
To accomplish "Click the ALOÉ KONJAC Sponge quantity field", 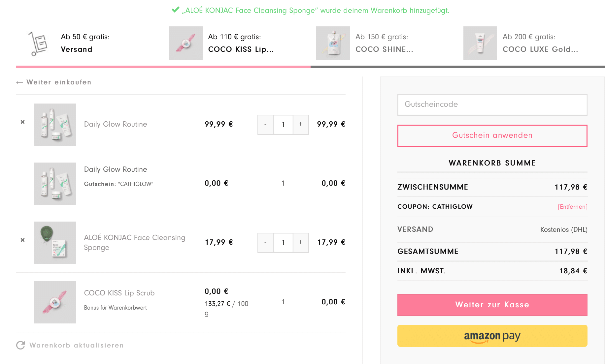I will click(283, 243).
